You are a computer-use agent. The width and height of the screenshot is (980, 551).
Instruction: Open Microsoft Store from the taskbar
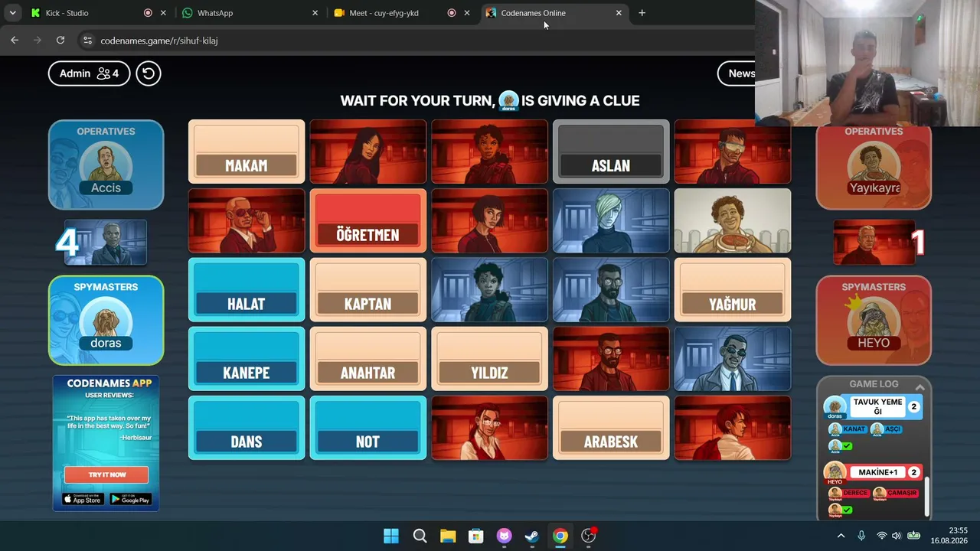[476, 536]
